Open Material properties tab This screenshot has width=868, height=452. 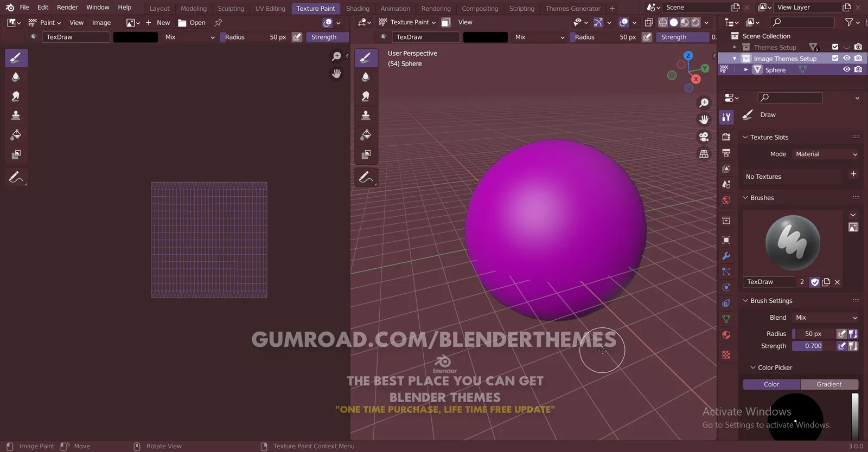tap(726, 335)
